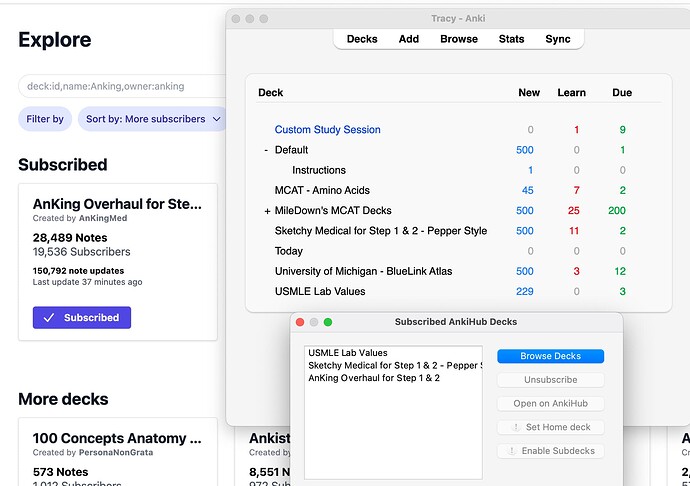Open the Sort by More subscribers dropdown
This screenshot has width=690, height=486.
click(153, 119)
